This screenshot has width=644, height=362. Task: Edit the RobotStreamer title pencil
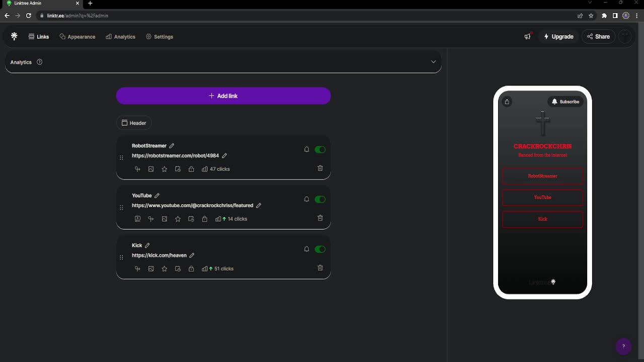click(x=172, y=146)
